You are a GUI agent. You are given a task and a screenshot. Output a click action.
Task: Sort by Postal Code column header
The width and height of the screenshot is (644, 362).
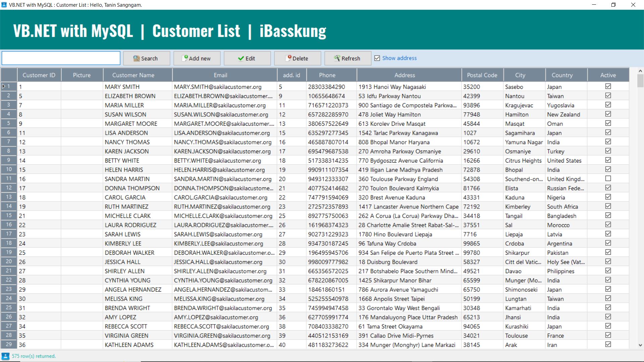tap(482, 75)
